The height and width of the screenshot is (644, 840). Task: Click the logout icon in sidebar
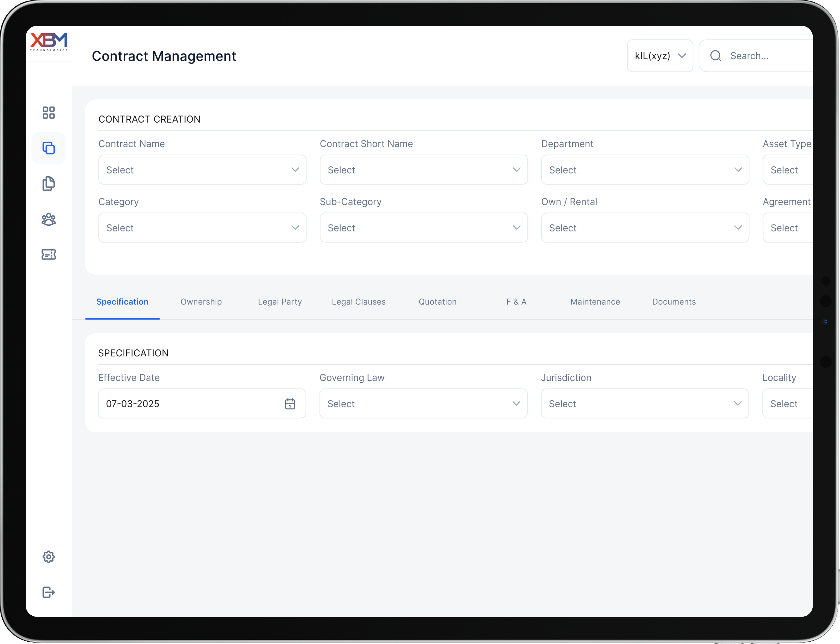[49, 592]
